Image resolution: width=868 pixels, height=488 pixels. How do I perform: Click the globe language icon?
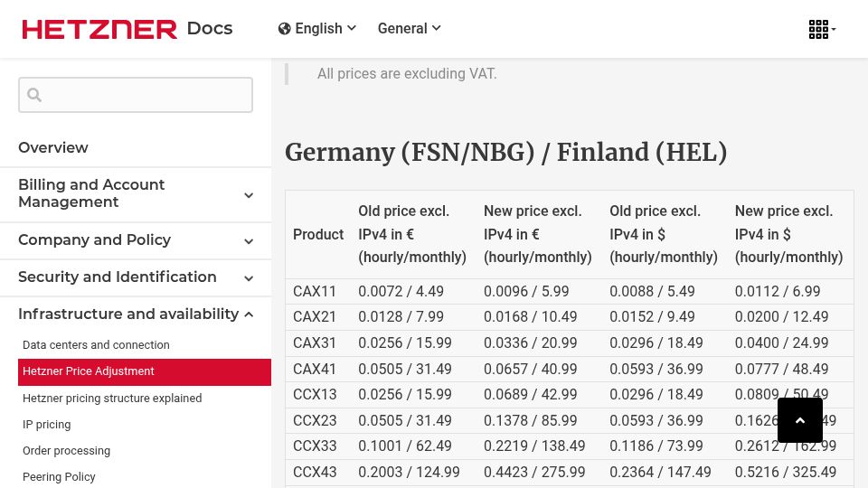[x=285, y=29]
